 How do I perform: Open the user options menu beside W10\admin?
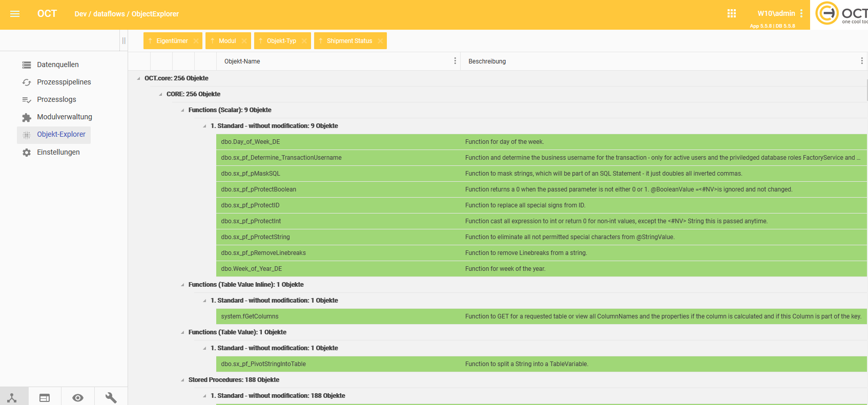point(801,13)
